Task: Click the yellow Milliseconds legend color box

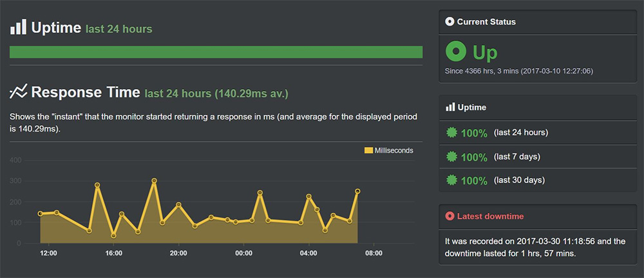Action: (x=368, y=150)
